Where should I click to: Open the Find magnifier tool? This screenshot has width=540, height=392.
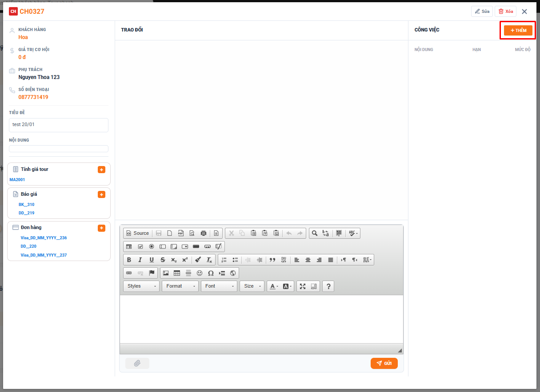[x=314, y=233]
